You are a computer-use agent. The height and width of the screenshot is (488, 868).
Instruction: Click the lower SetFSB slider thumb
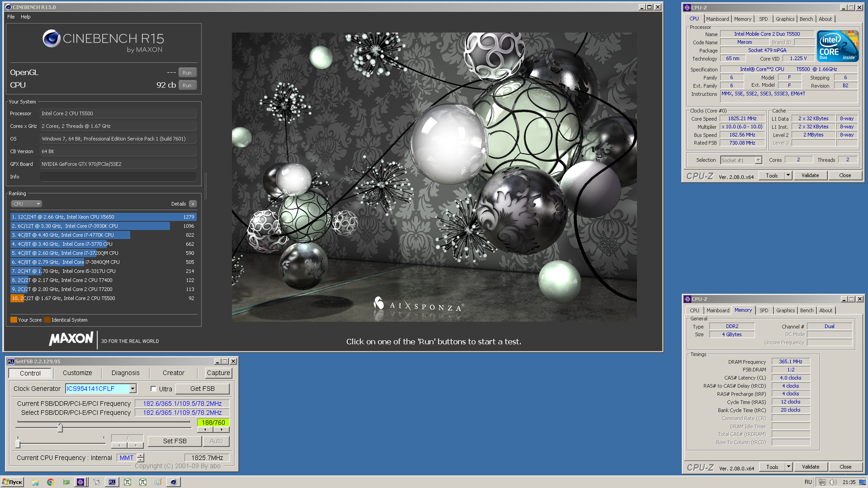click(x=18, y=443)
